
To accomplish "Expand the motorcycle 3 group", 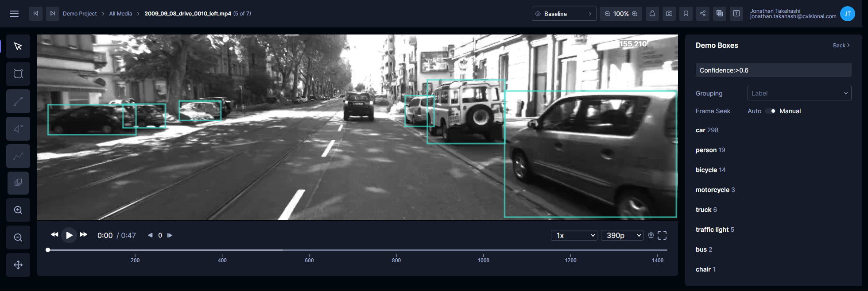I will (x=715, y=190).
